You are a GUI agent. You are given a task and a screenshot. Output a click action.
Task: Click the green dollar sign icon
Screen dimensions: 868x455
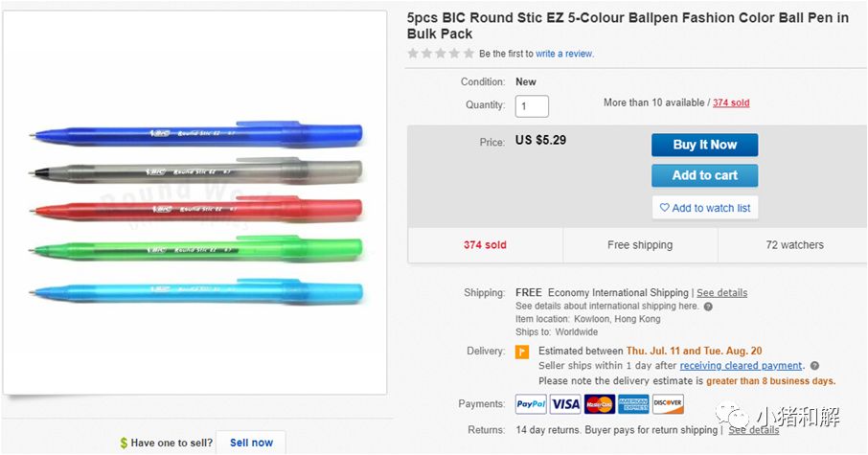124,444
